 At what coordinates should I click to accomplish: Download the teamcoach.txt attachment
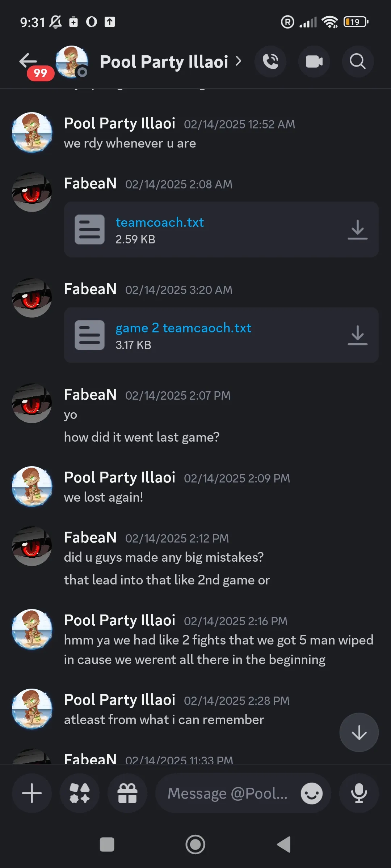click(357, 229)
